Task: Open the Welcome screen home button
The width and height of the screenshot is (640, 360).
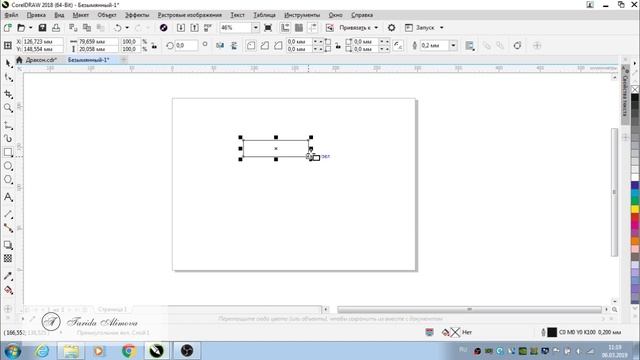Action: 19,60
